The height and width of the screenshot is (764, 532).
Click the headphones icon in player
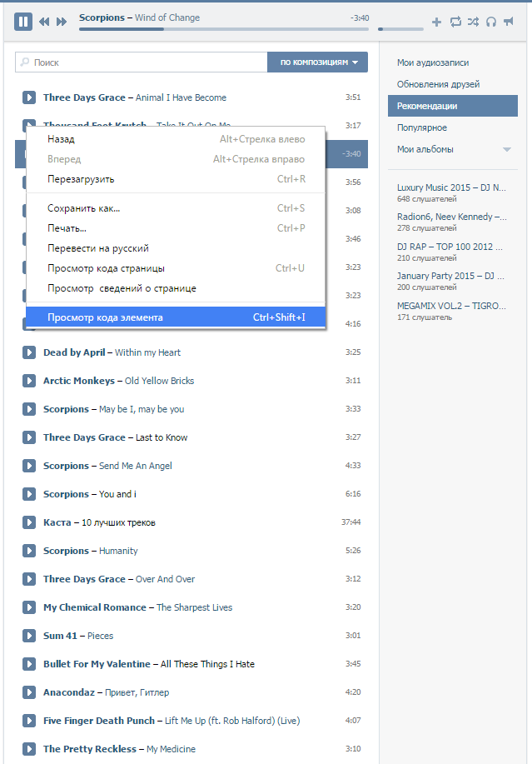pyautogui.click(x=491, y=22)
